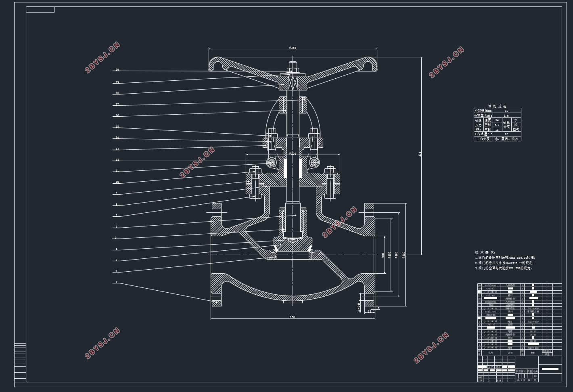The width and height of the screenshot is (573, 392).
Task: Select part callout number 7
Action: coord(116,216)
